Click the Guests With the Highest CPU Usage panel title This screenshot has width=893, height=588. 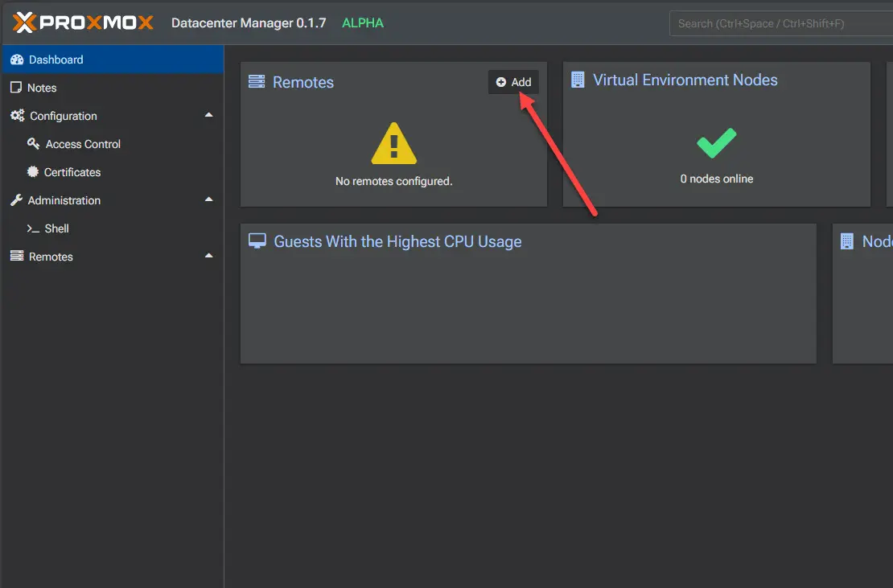click(397, 241)
